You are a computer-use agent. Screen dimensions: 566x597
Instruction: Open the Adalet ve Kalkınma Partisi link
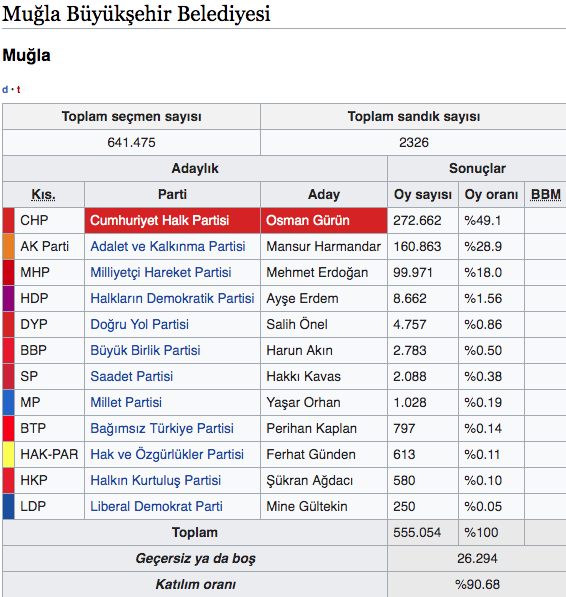[x=168, y=246]
